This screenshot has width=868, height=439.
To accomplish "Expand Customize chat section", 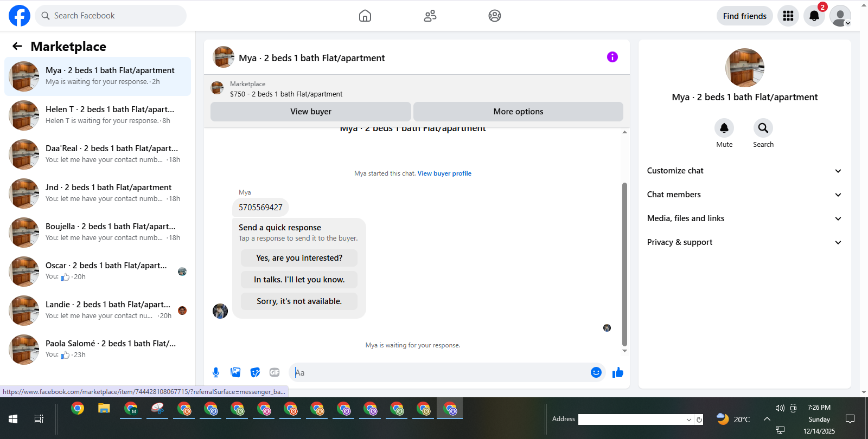I will [x=744, y=171].
